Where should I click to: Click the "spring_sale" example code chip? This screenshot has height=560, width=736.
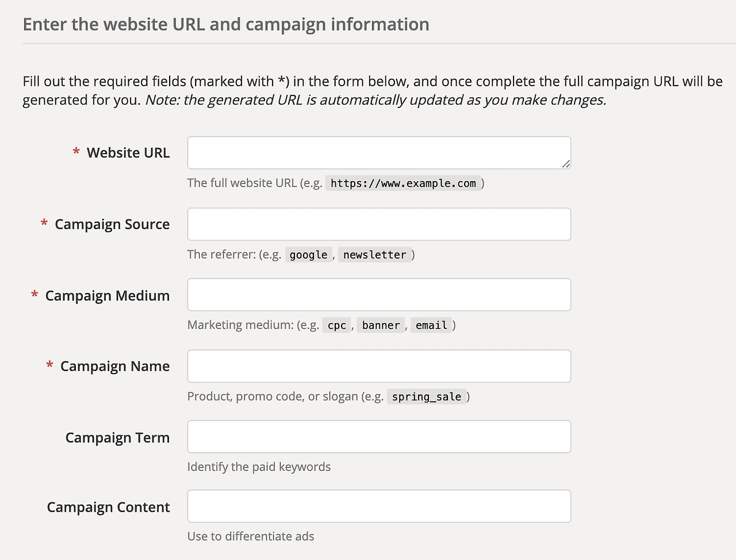427,397
